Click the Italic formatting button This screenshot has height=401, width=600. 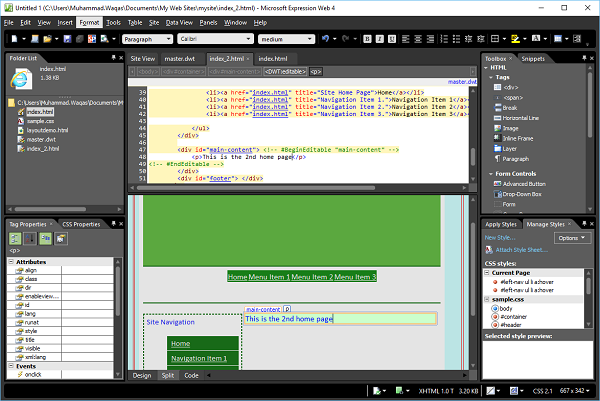[381, 39]
